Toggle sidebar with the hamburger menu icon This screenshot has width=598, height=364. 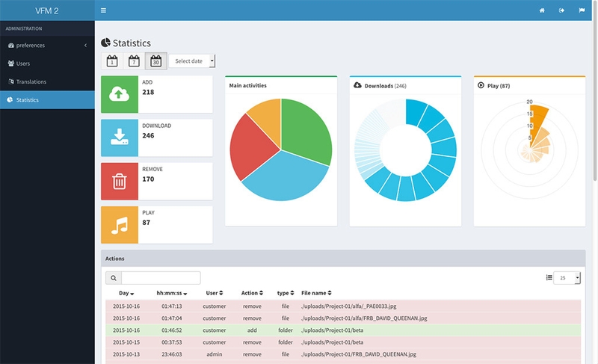tap(103, 10)
